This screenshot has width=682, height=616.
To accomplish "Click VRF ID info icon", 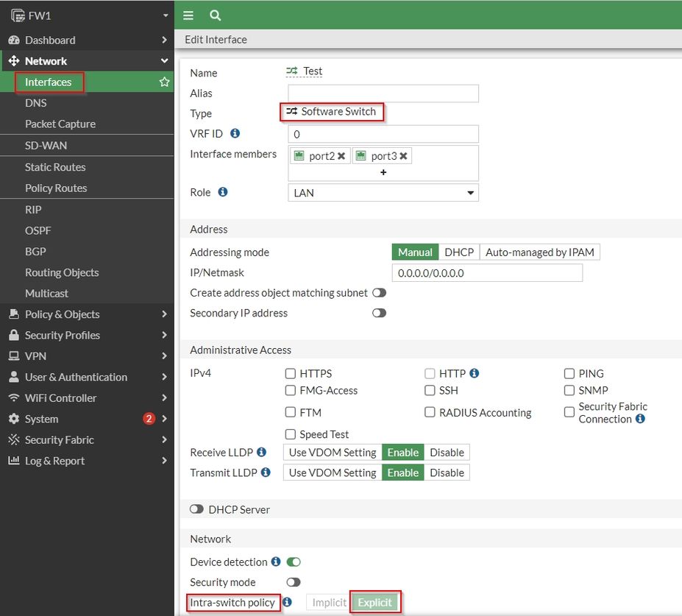I will (235, 134).
